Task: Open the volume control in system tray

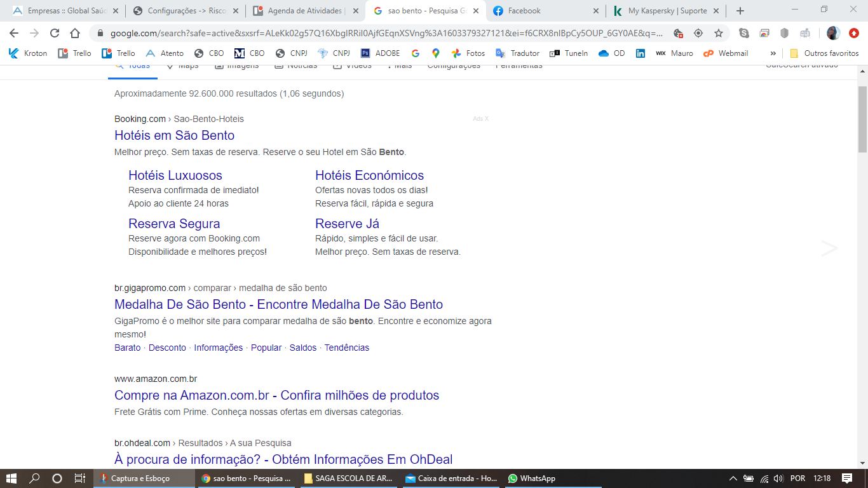Action: 779,478
